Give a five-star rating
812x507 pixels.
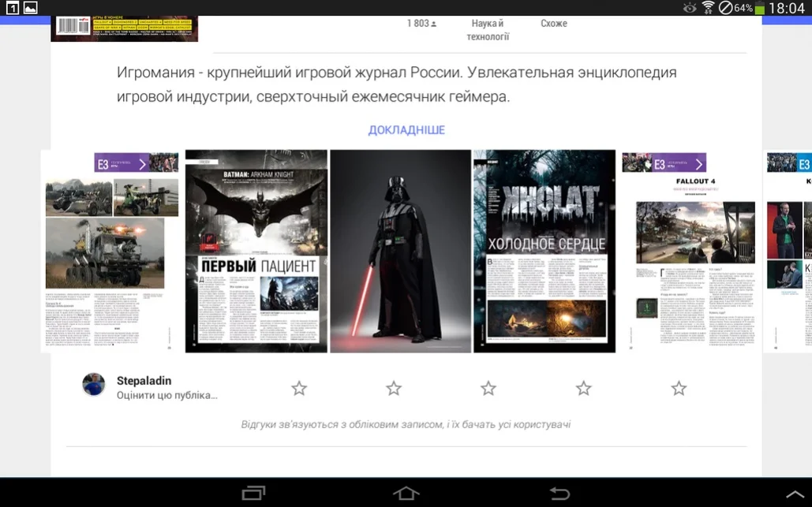coord(679,388)
